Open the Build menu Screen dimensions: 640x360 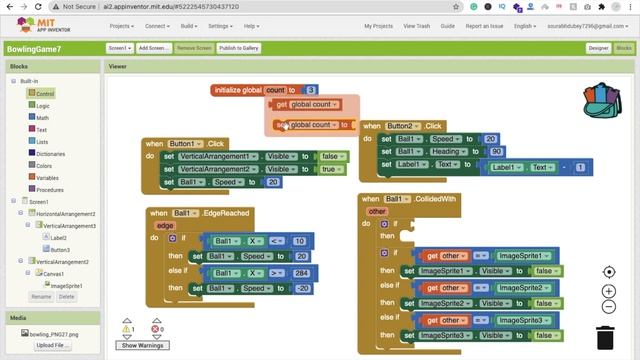coord(189,26)
